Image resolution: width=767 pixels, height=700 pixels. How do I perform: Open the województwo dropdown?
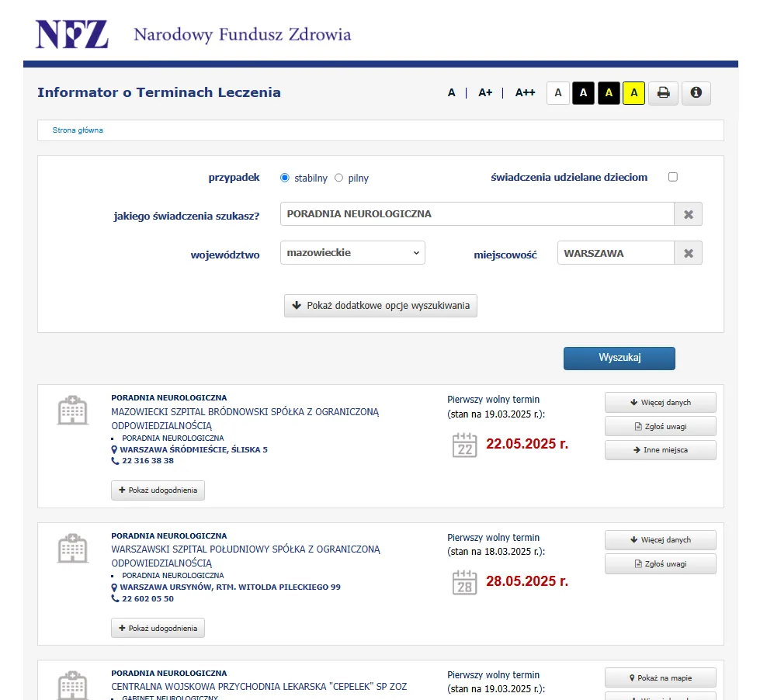[352, 253]
